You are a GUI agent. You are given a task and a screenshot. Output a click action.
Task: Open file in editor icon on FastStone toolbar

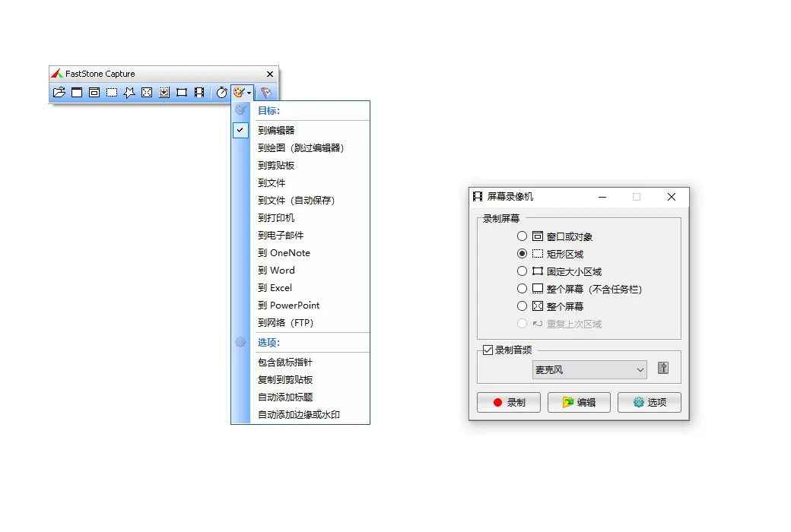tap(59, 92)
